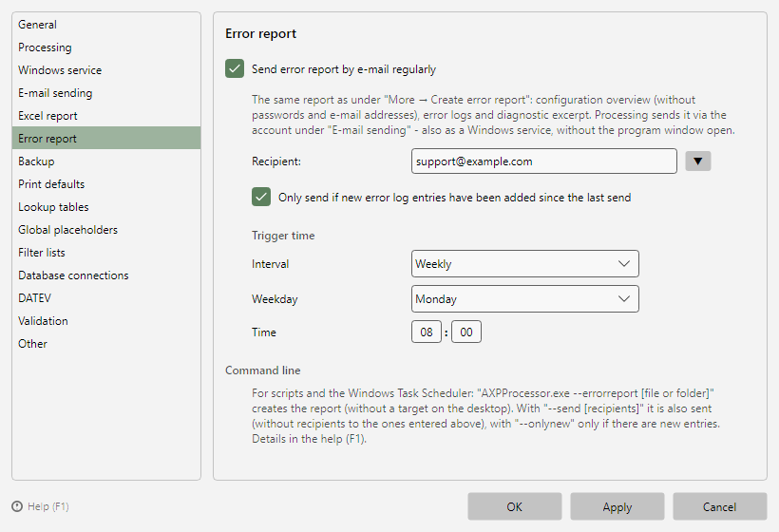
Task: Switch to Excel report settings
Action: [x=106, y=116]
